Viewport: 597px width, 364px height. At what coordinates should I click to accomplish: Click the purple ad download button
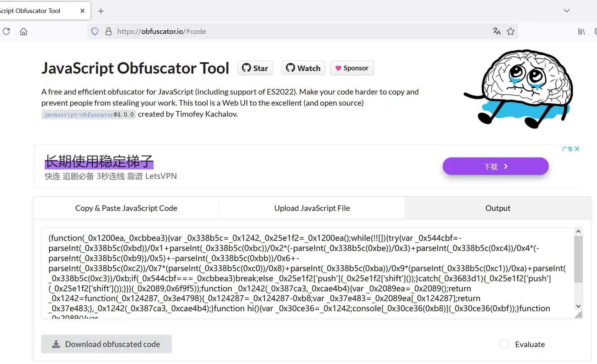pos(495,166)
